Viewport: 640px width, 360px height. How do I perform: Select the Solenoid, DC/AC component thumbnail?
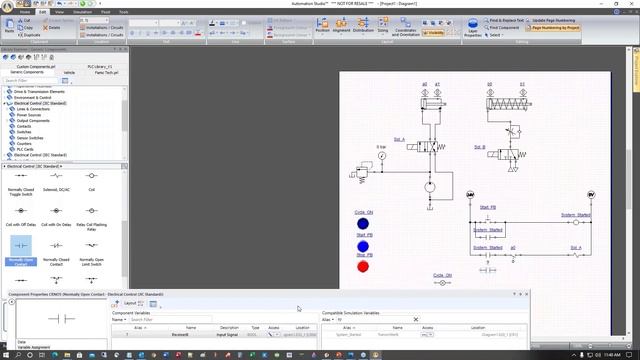tap(56, 182)
